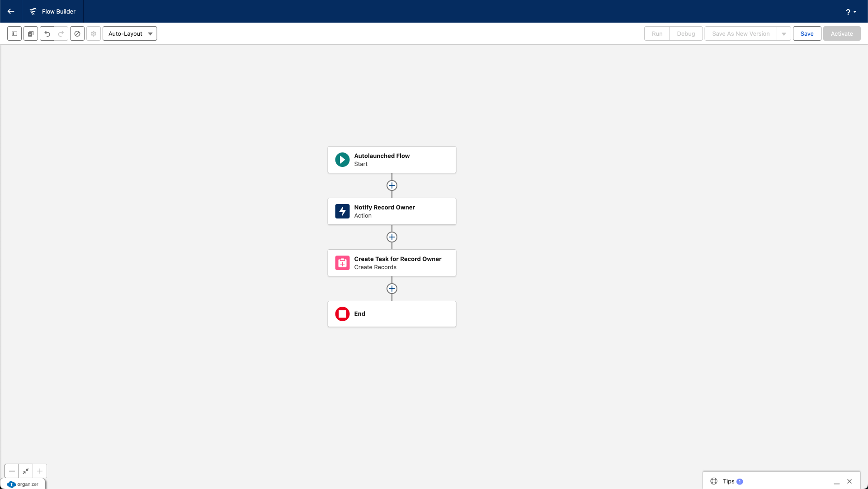The height and width of the screenshot is (489, 868).
Task: Open the Auto-Layout dropdown
Action: click(130, 33)
